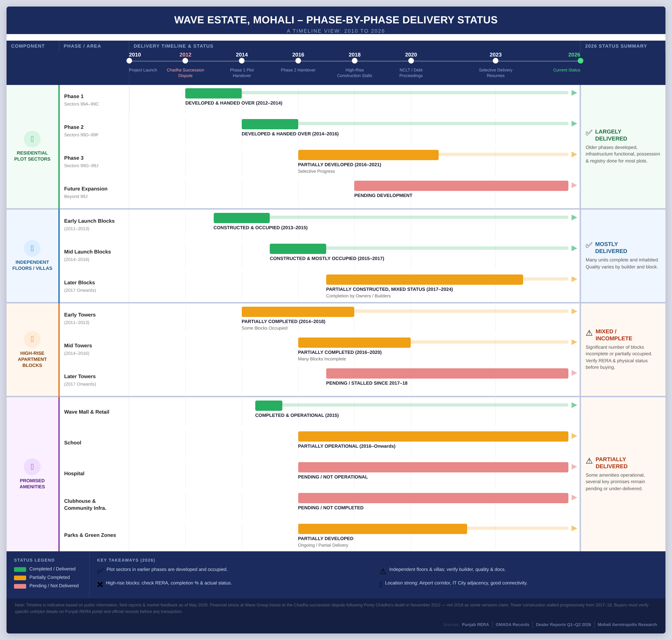Click the PENDING / NOT COMPLETED label
The width and height of the screenshot is (672, 640).
coord(331,508)
